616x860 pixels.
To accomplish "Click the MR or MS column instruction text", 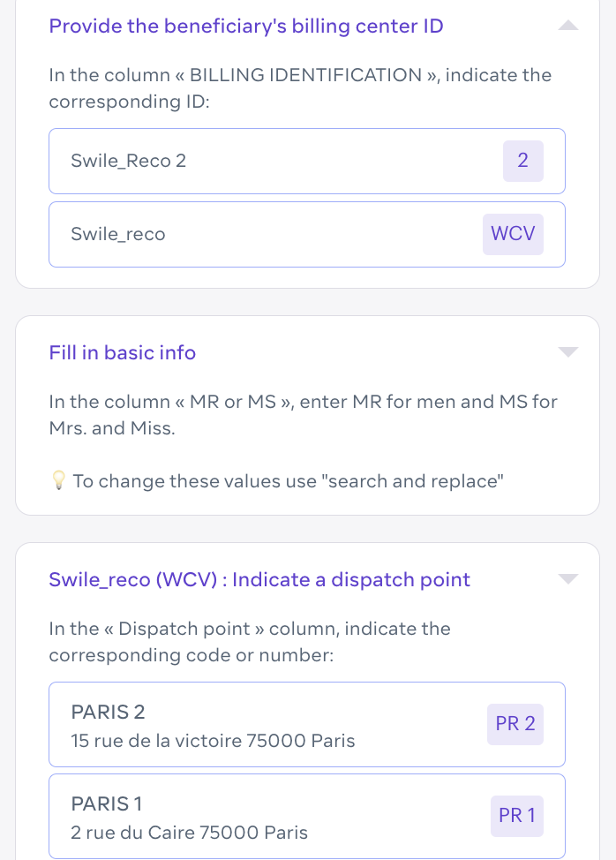I will pos(303,415).
